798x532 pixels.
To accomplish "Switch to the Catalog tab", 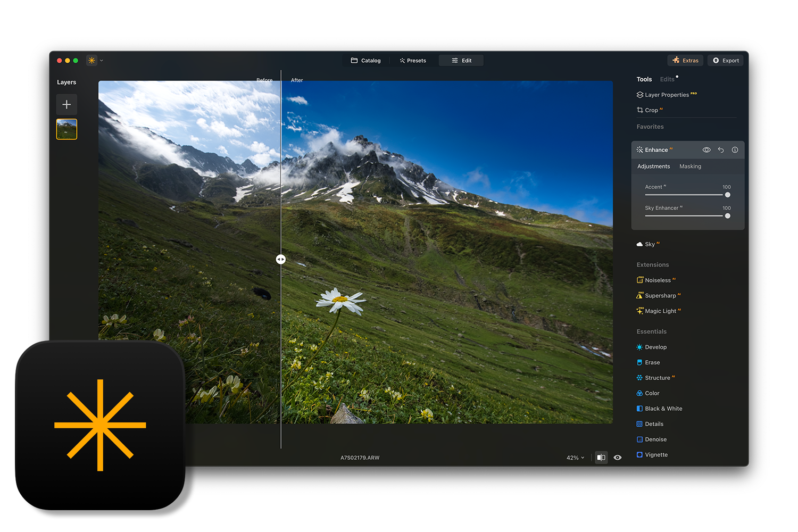I will point(366,61).
